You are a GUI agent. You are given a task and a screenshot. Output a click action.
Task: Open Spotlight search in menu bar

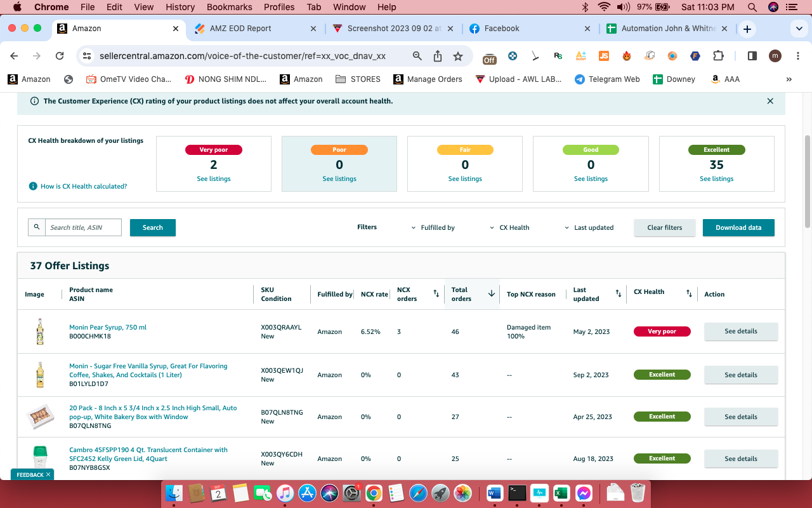pyautogui.click(x=752, y=7)
